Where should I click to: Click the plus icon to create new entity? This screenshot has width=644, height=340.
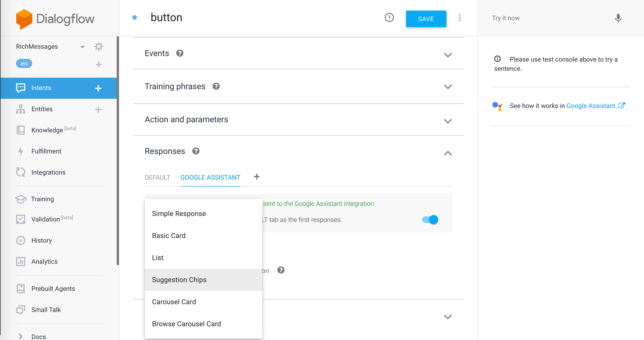coord(98,109)
